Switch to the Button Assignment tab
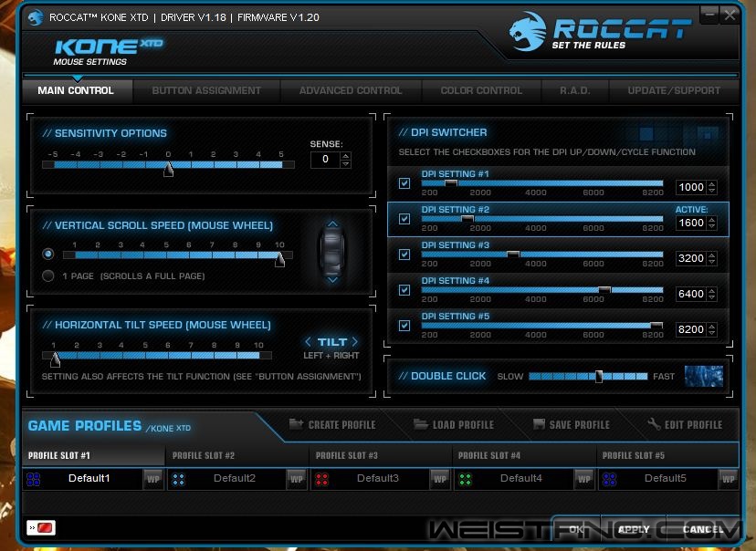756x551 pixels. pyautogui.click(x=206, y=90)
